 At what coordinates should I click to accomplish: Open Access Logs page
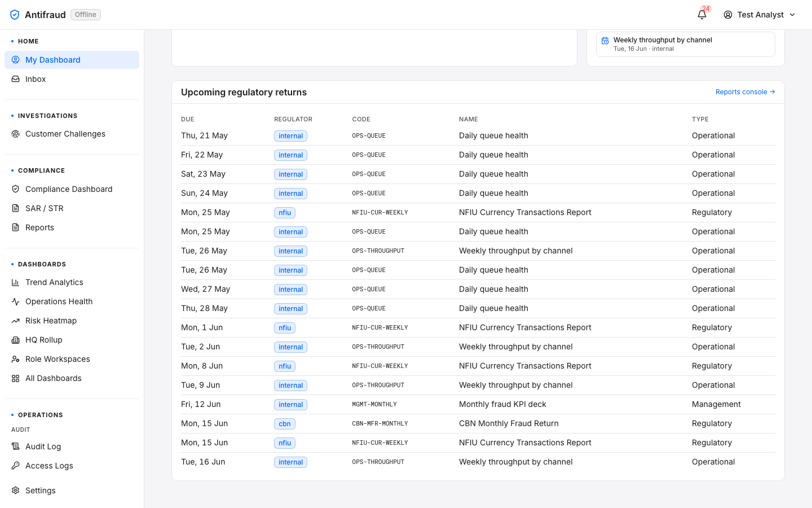point(72,466)
